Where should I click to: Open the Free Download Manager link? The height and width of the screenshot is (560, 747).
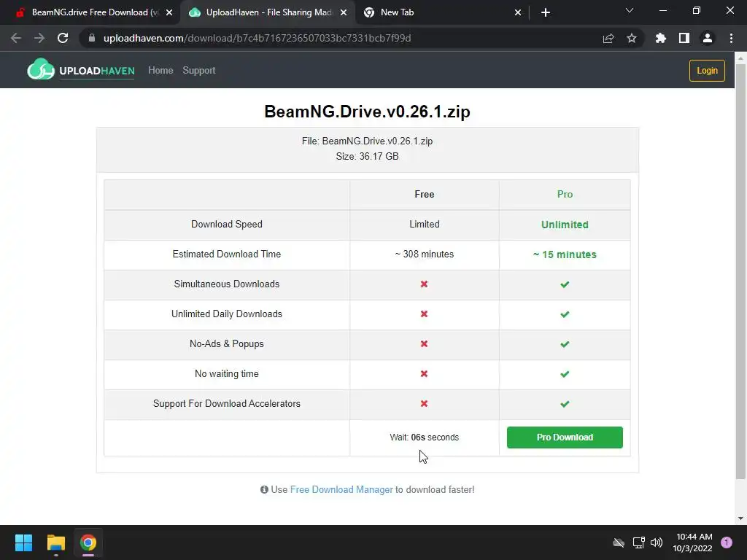point(341,489)
